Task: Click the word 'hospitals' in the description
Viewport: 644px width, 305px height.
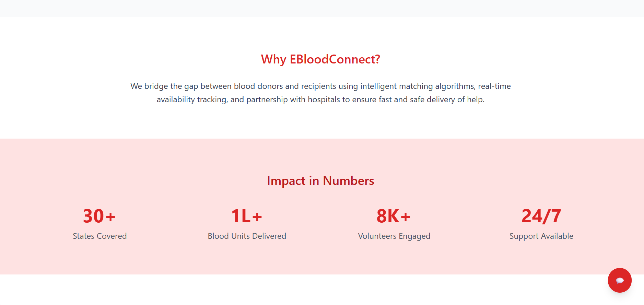Action: tap(324, 99)
